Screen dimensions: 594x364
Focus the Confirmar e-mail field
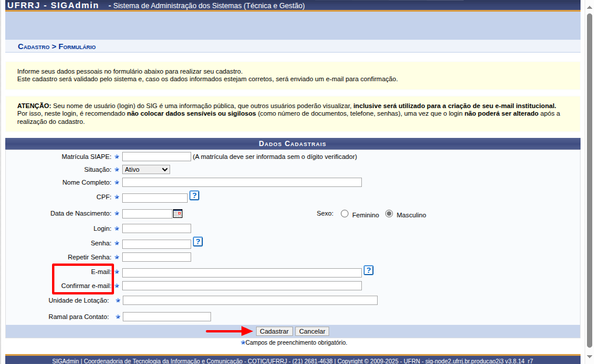[241, 286]
